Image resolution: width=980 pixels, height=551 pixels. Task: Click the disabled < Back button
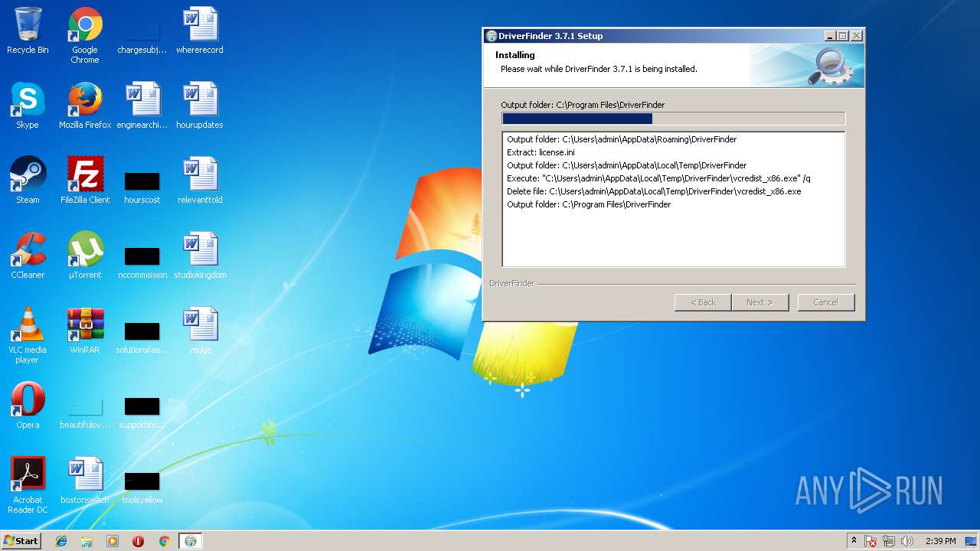[703, 302]
